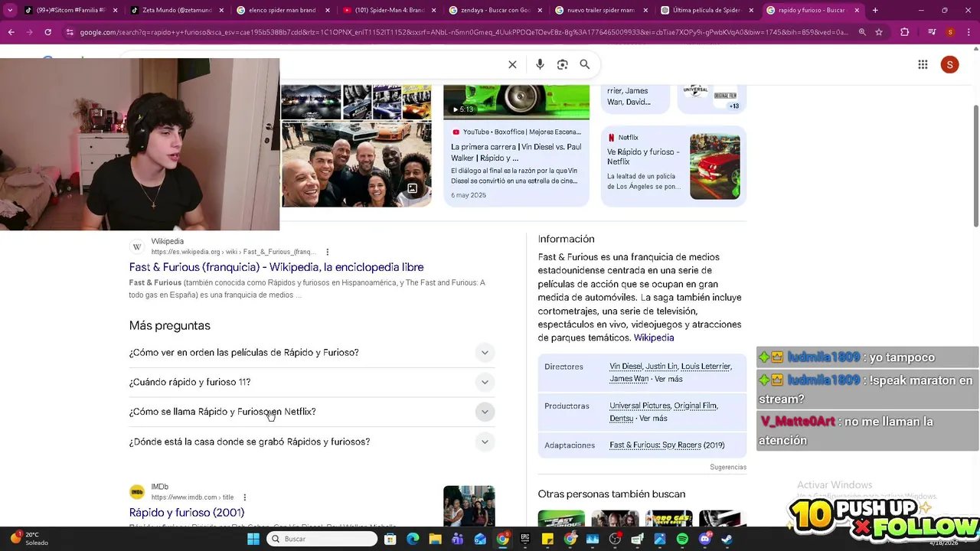This screenshot has width=980, height=551.
Task: Launch Microsoft Edge from taskbar
Action: coord(413,539)
